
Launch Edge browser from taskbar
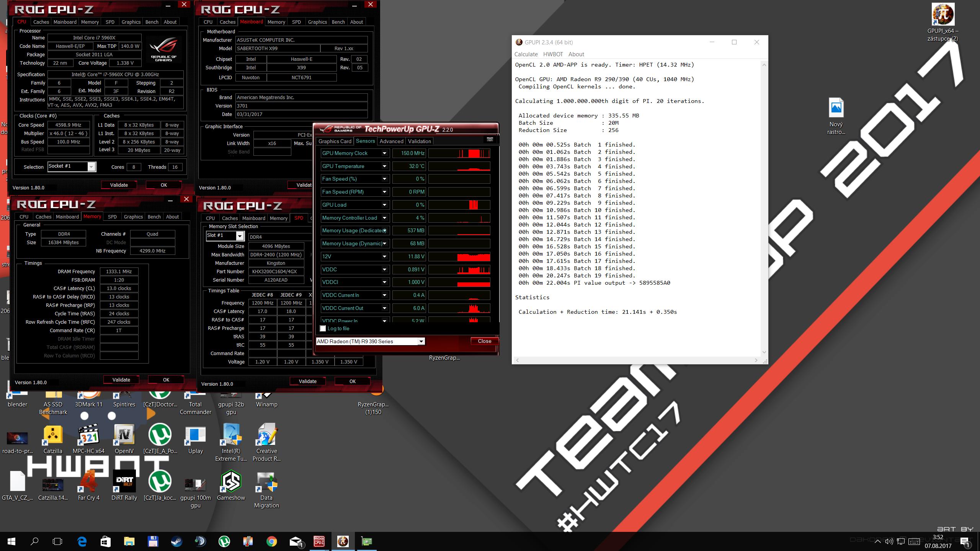[82, 541]
